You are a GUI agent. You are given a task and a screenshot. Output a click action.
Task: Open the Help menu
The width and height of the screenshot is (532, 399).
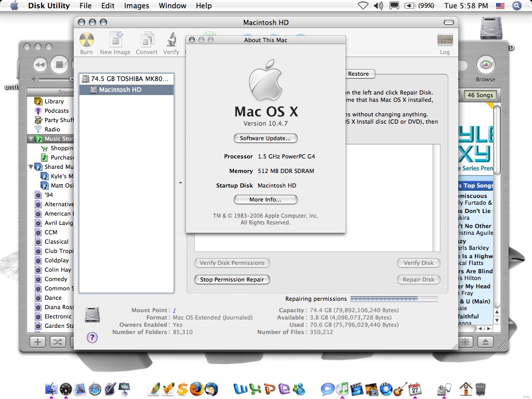204,6
